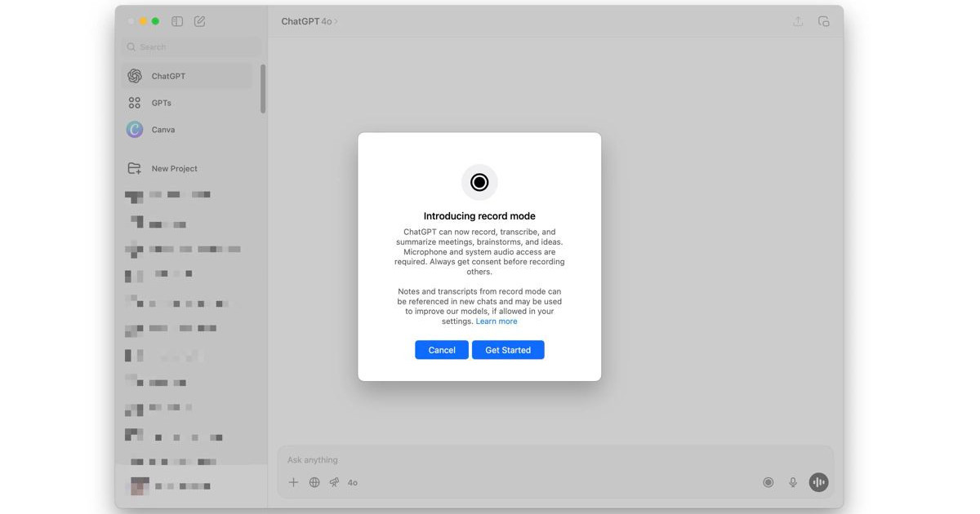Toggle the sidebar panel icon

click(x=177, y=21)
